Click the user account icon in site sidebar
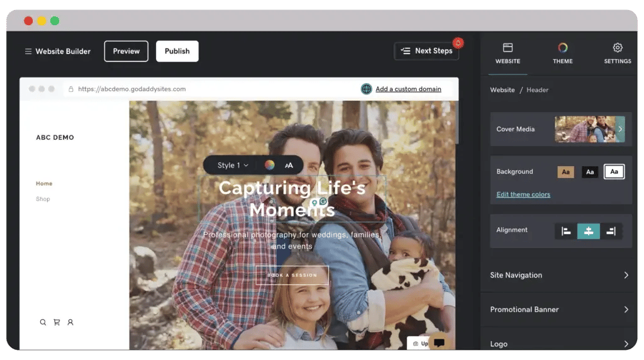 click(70, 322)
